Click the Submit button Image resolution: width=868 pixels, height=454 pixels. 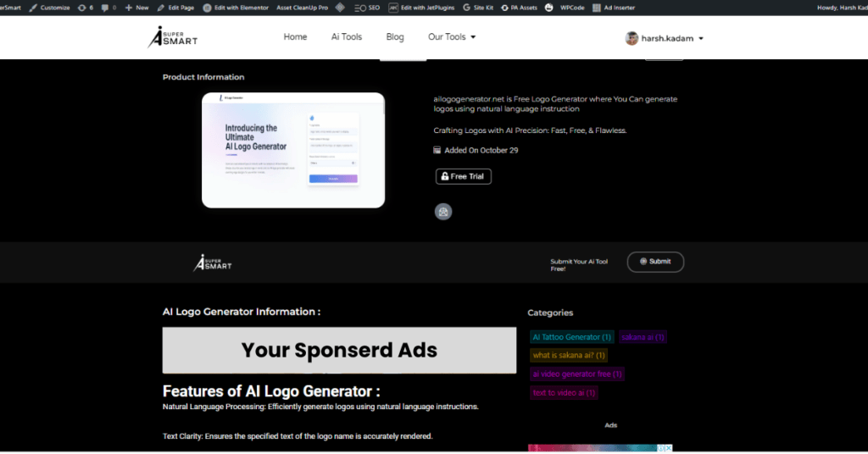click(x=655, y=262)
